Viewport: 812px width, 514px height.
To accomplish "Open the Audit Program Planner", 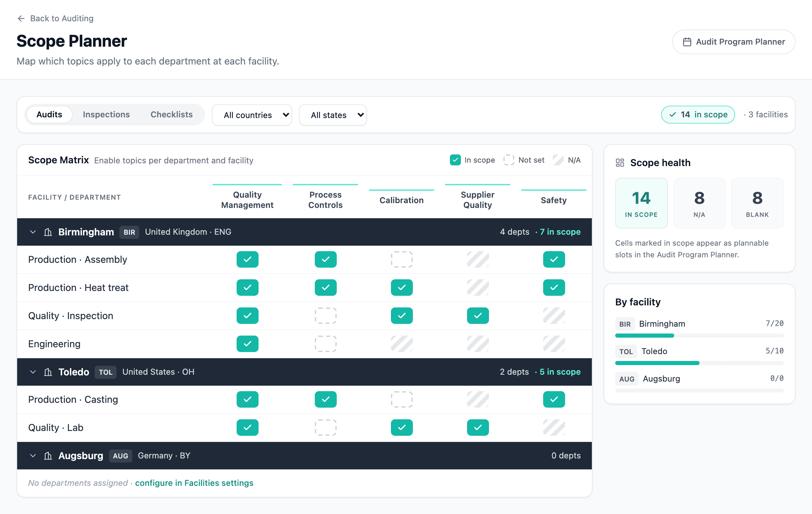I will pyautogui.click(x=734, y=42).
